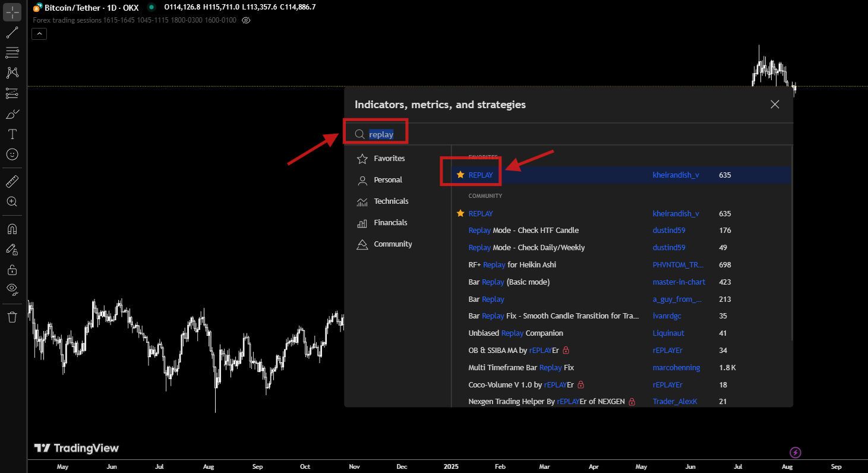868x473 pixels.
Task: Open author marcohenning profile
Action: (x=676, y=367)
